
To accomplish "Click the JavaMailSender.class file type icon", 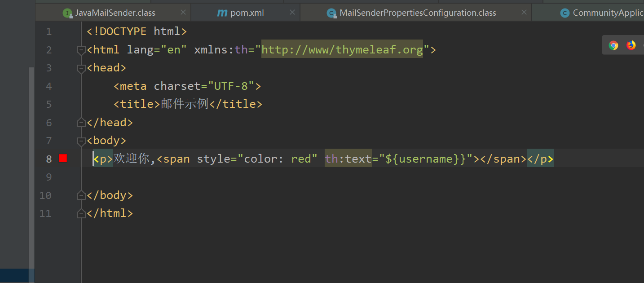I will click(67, 13).
